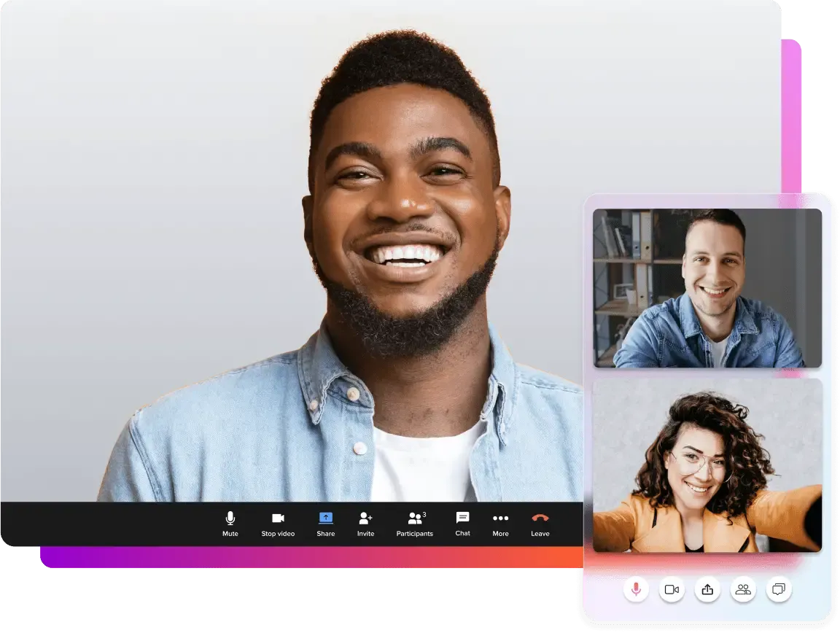
Task: Select the video tile of the man by bookshelves
Action: click(x=707, y=288)
